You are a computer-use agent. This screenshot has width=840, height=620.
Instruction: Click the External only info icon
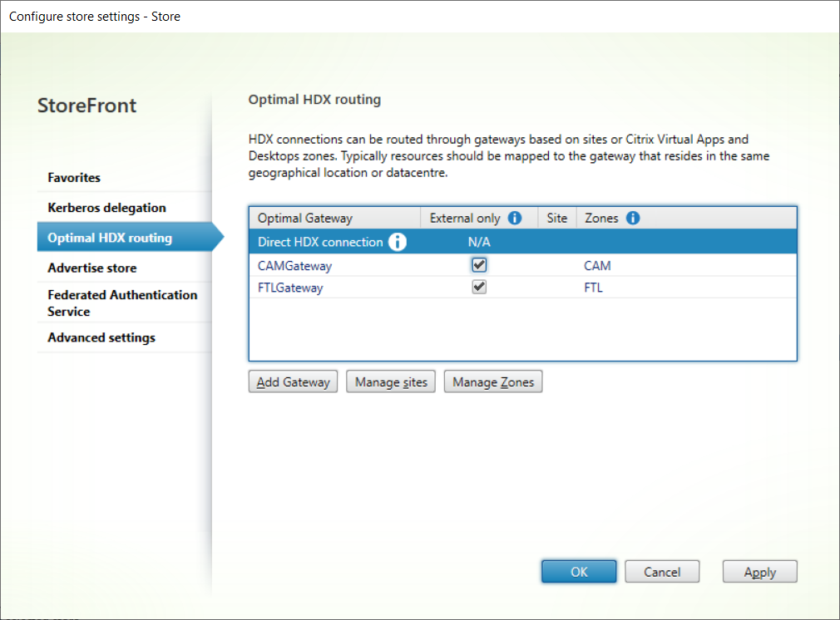[515, 219]
